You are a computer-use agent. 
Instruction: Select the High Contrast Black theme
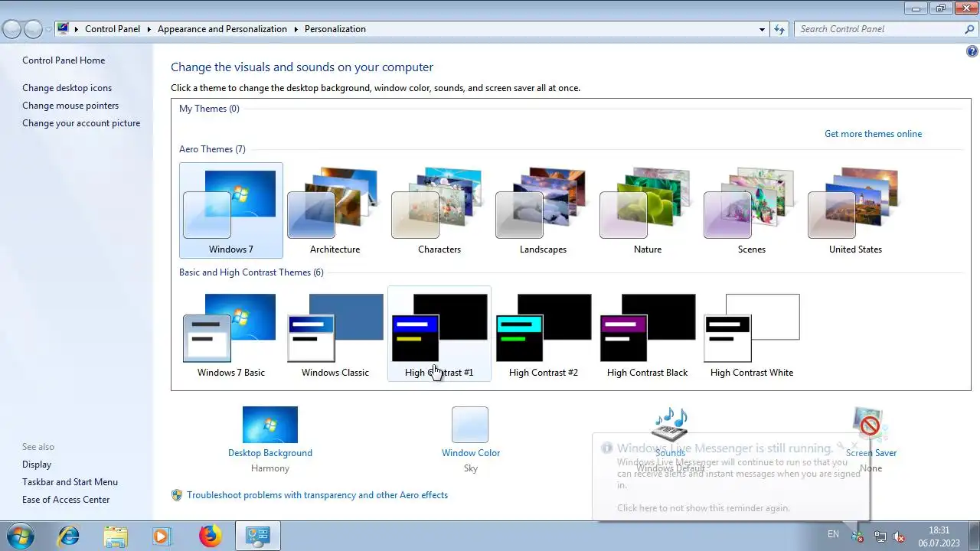(x=647, y=334)
